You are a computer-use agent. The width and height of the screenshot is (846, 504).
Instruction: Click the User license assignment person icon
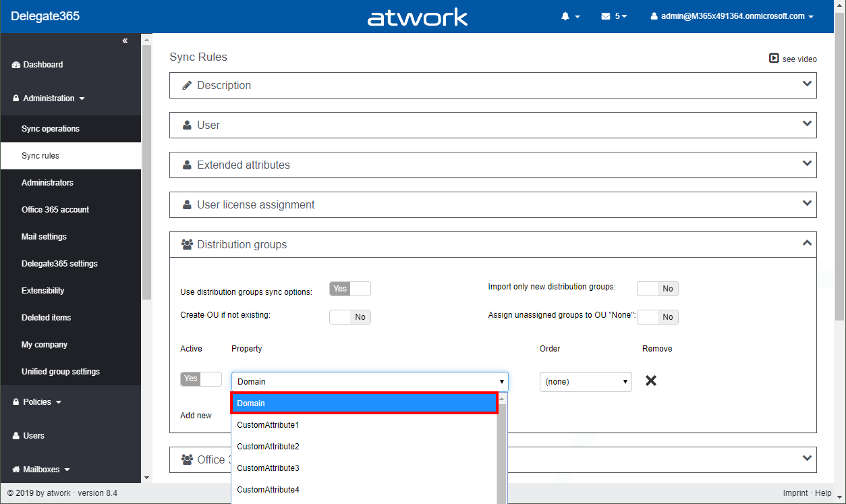click(x=187, y=205)
